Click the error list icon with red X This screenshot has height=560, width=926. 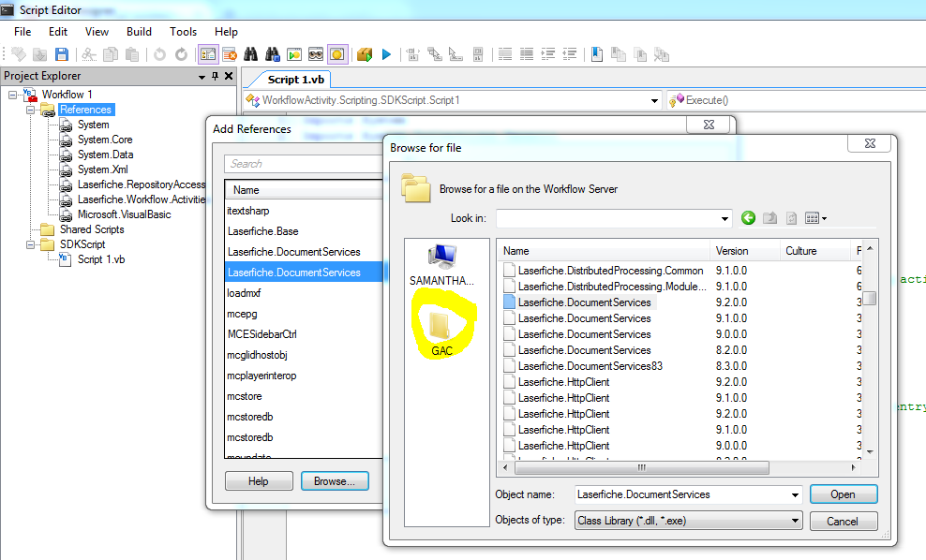tap(230, 54)
